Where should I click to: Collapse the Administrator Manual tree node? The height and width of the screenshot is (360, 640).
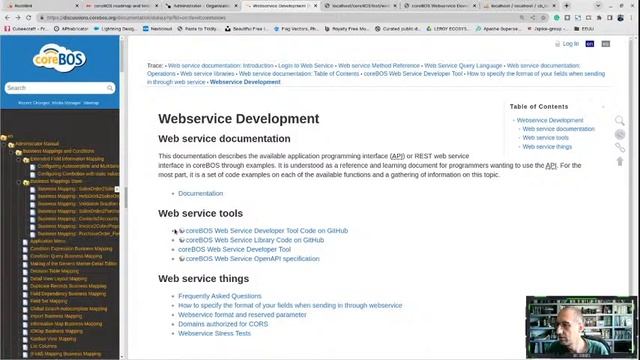point(4,144)
